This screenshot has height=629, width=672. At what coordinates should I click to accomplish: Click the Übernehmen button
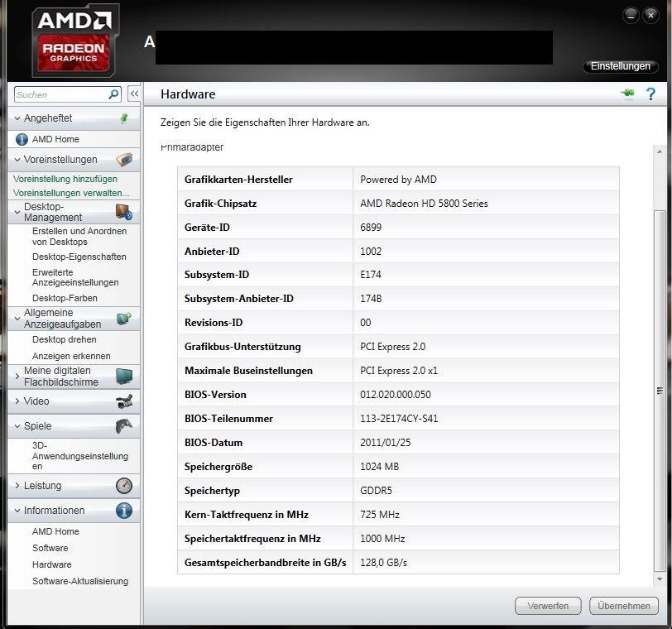coord(623,606)
